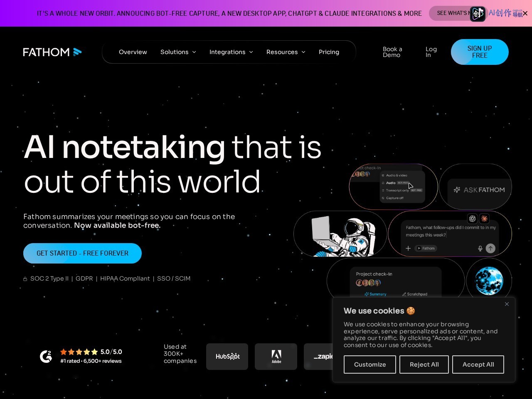Click the Fathom logo in the header

(52, 52)
